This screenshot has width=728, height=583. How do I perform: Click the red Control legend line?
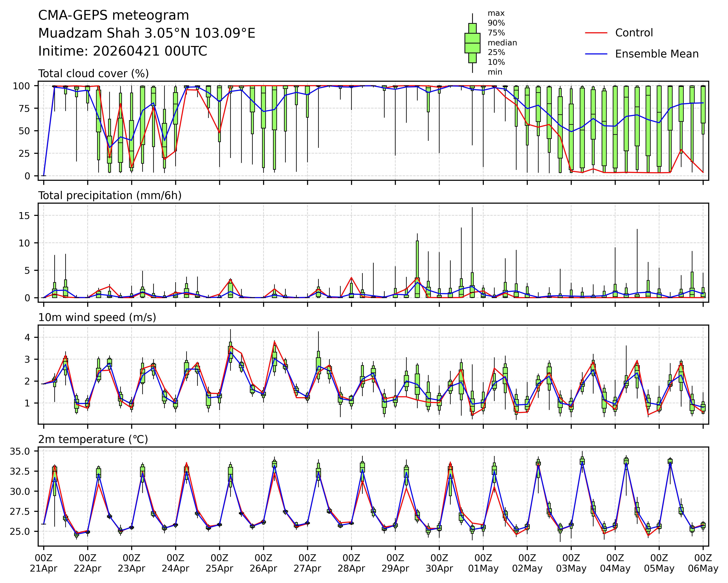click(x=596, y=33)
